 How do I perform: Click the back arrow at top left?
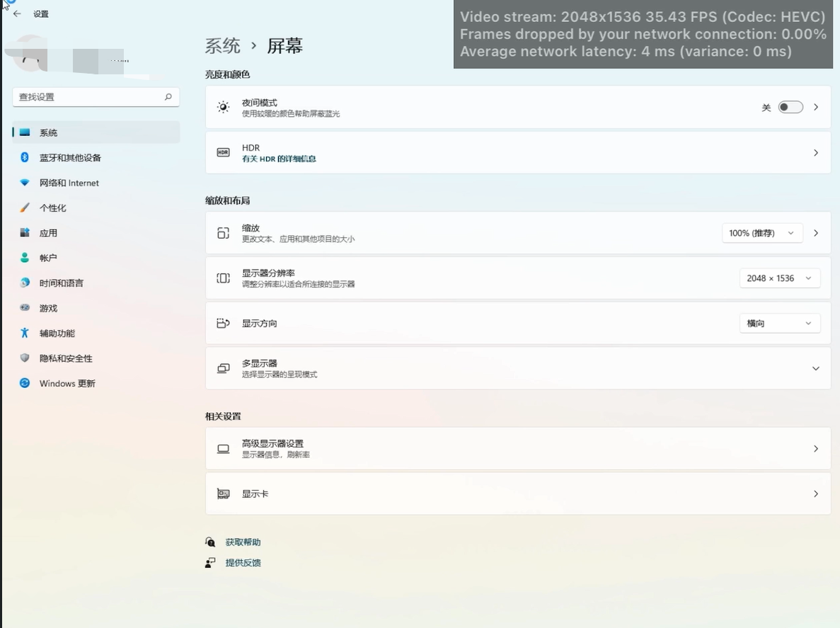coord(17,13)
